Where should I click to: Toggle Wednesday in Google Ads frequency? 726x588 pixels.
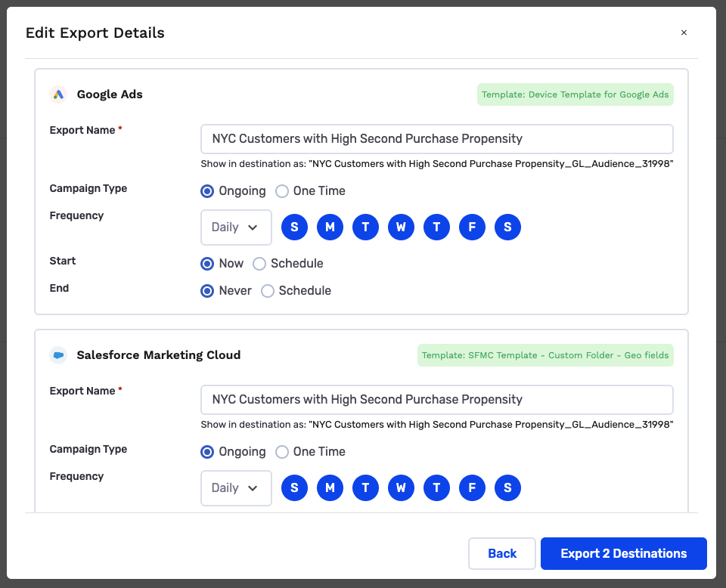click(x=401, y=227)
